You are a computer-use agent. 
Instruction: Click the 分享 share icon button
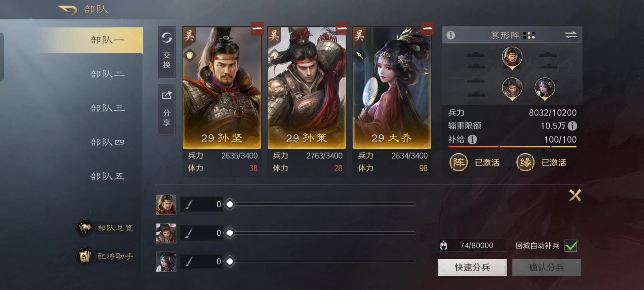click(x=167, y=109)
